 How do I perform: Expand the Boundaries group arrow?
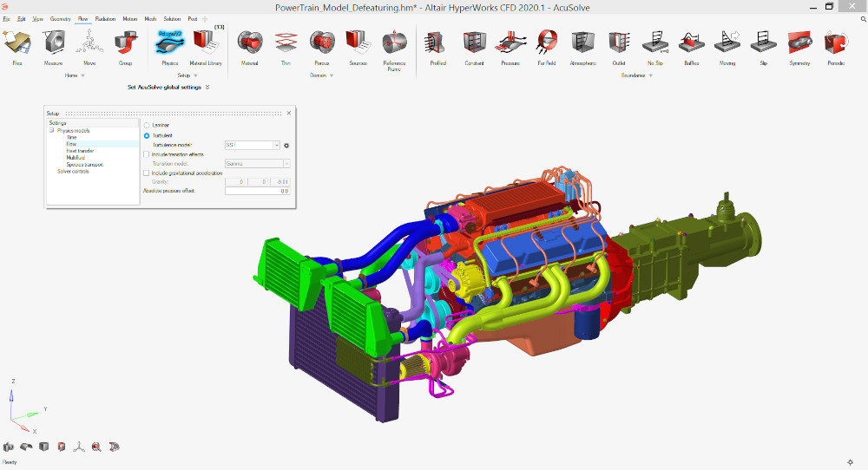click(x=650, y=75)
